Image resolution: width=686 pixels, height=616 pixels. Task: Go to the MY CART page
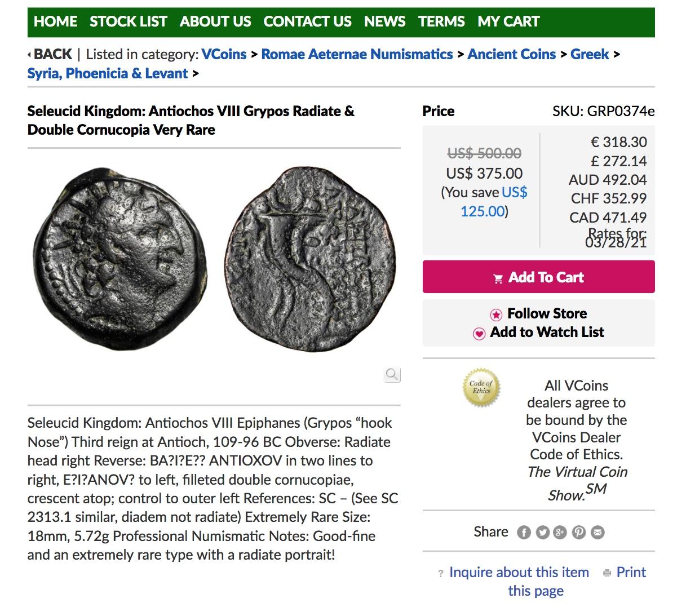pyautogui.click(x=508, y=21)
